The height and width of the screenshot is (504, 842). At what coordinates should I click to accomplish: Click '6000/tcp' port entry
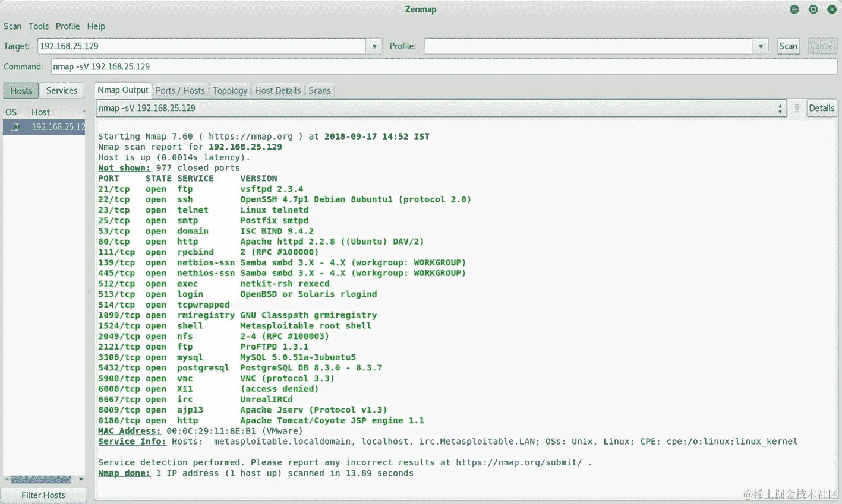(x=119, y=389)
